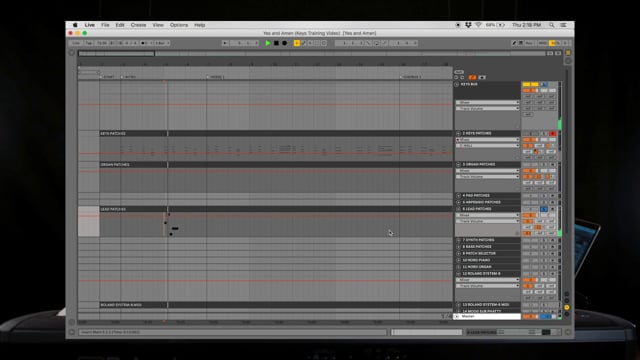640x360 pixels.
Task: Open the 1 Bar quantization menu
Action: 162,43
